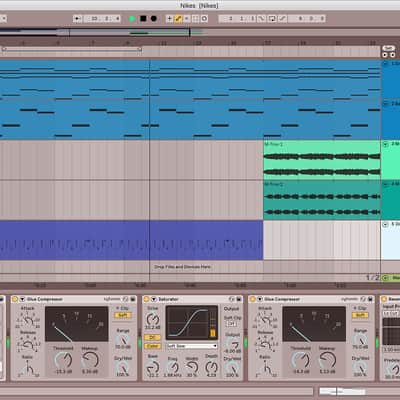
Task: Click the 1/2 quantization value
Action: tap(373, 278)
